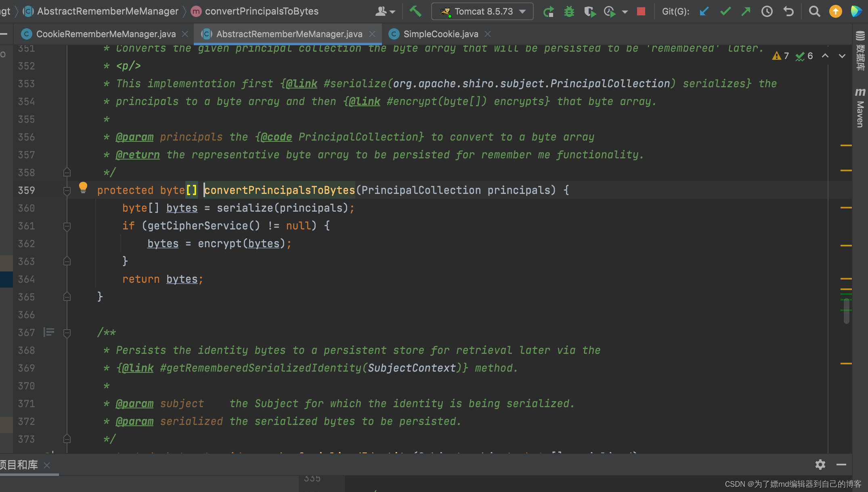Viewport: 868px width, 492px height.
Task: Rerun Tomcat with the green reload icon
Action: [548, 11]
